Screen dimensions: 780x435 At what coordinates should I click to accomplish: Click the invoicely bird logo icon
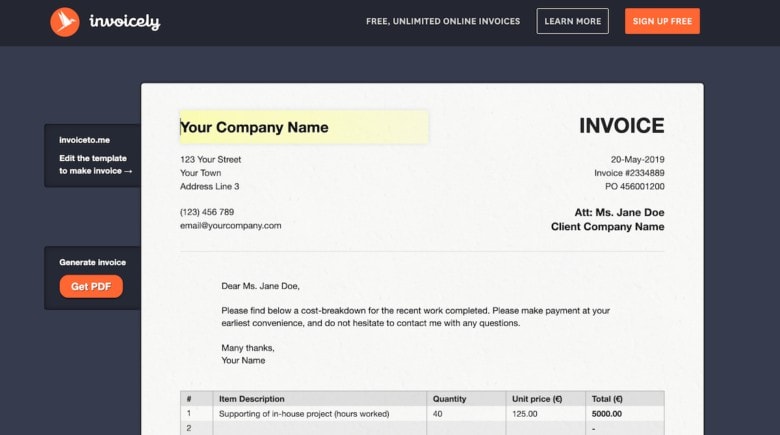65,21
